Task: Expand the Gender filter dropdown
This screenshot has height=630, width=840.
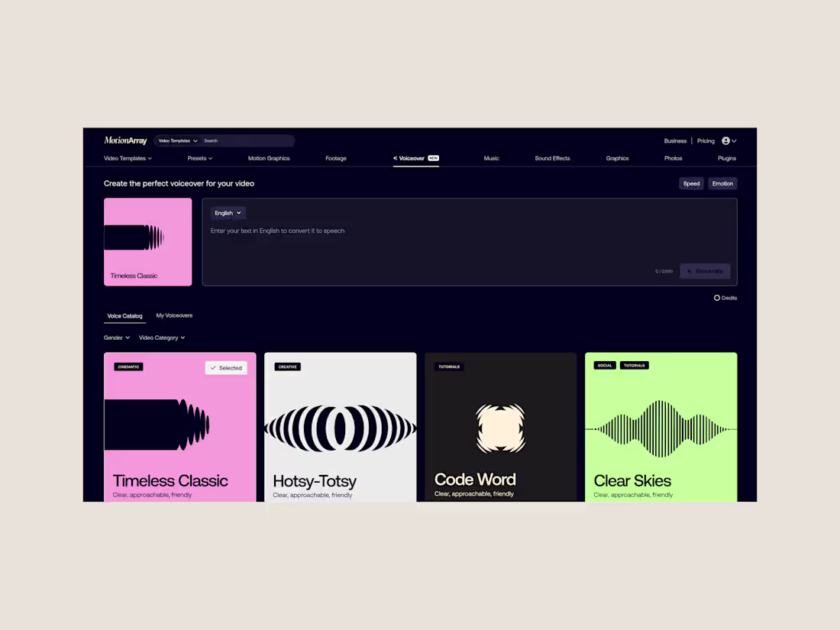Action: pos(116,337)
